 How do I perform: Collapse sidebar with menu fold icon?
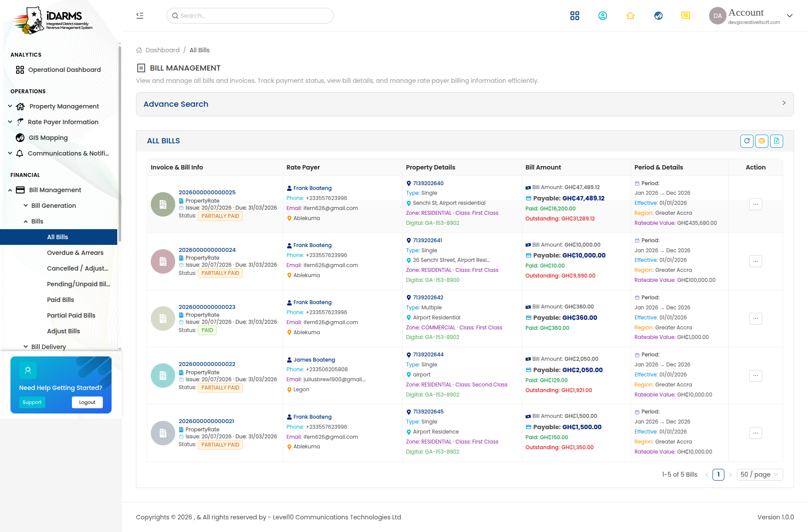click(x=140, y=16)
